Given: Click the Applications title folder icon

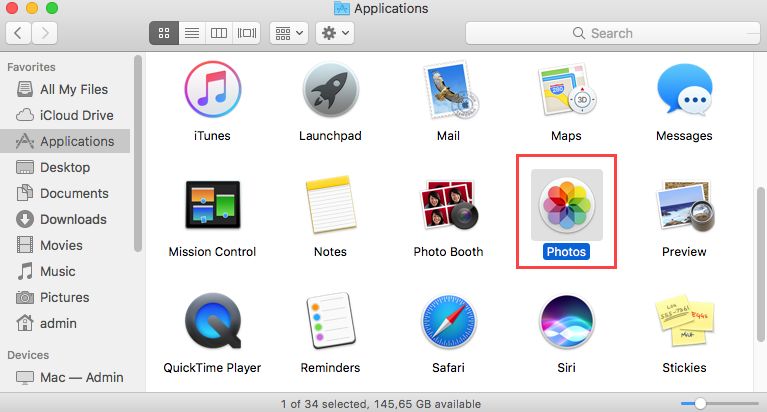Looking at the screenshot, I should click(341, 8).
